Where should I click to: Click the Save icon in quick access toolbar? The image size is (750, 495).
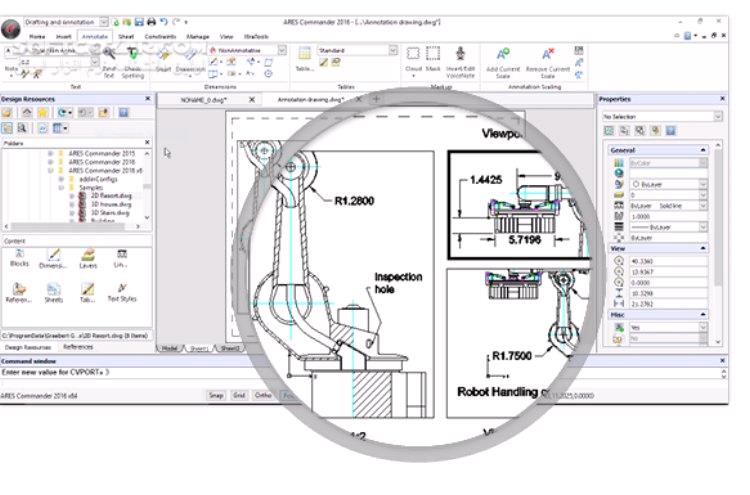click(139, 22)
